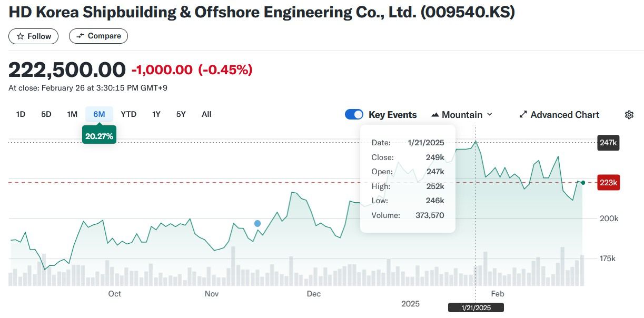Select the 1D time range
This screenshot has width=644, height=318.
click(21, 114)
